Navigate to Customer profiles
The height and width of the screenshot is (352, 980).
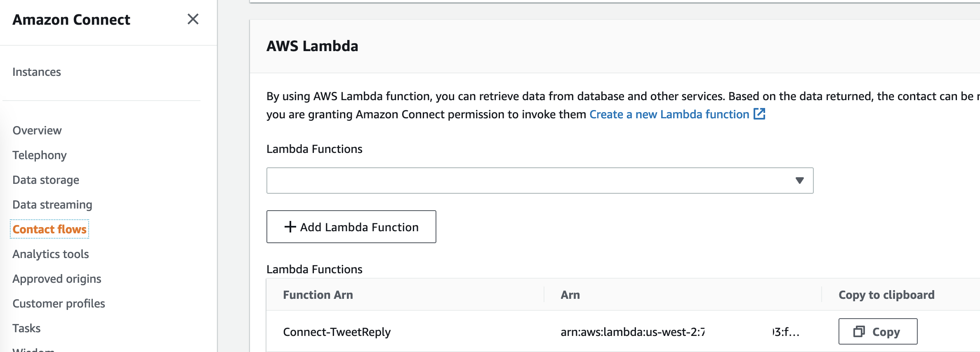[x=59, y=303]
